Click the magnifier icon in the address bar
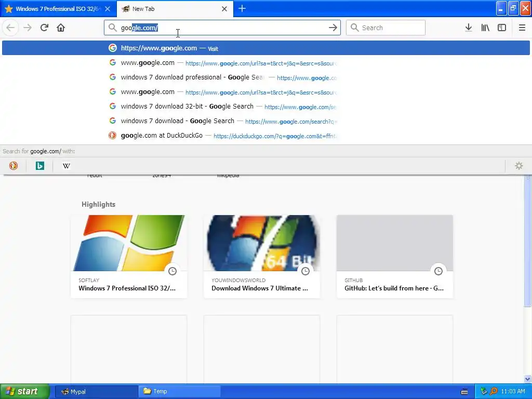The height and width of the screenshot is (399, 532). pyautogui.click(x=112, y=28)
